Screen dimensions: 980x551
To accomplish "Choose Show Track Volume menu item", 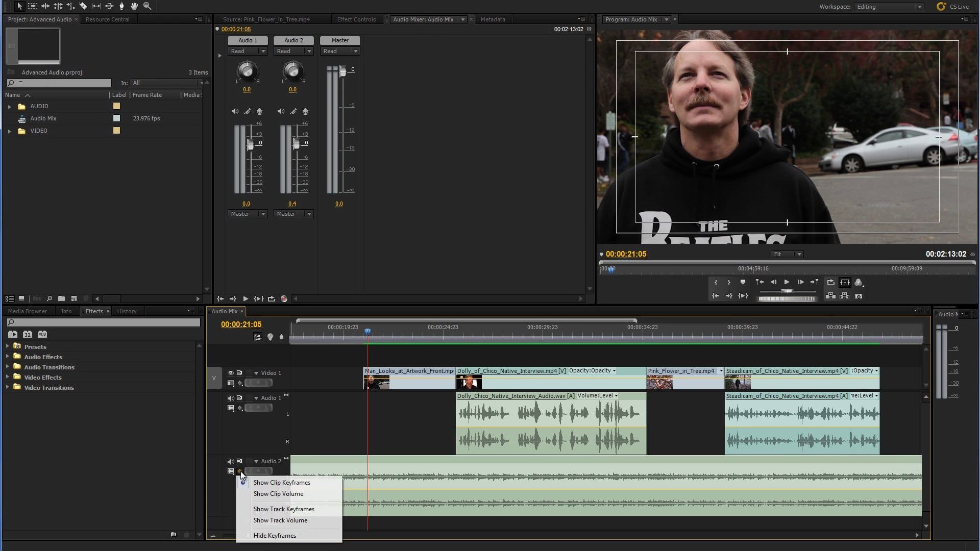I will point(280,520).
